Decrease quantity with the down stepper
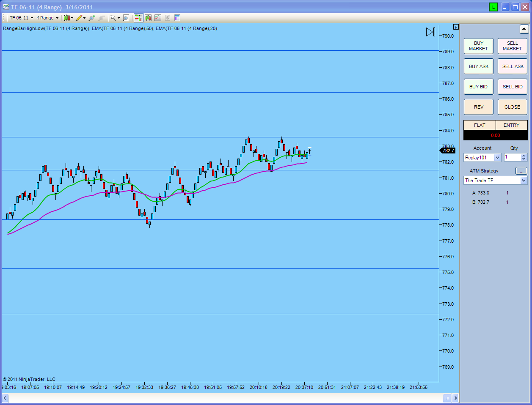532x405 pixels. (x=524, y=159)
